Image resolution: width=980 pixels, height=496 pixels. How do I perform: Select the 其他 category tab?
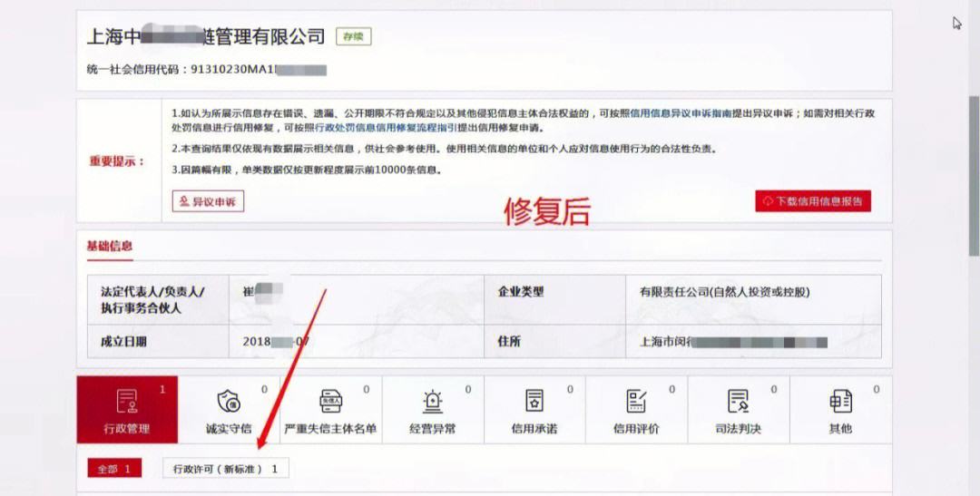point(840,410)
